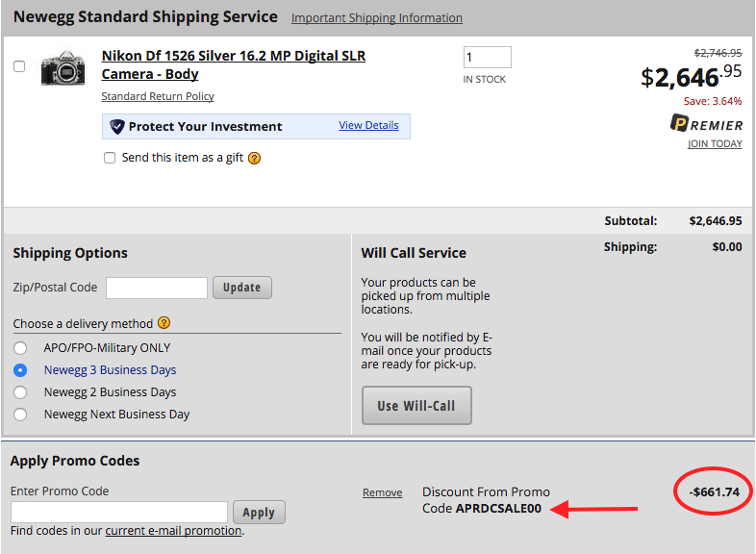This screenshot has width=756, height=554.
Task: Click the Will Call Service heading
Action: 414,253
